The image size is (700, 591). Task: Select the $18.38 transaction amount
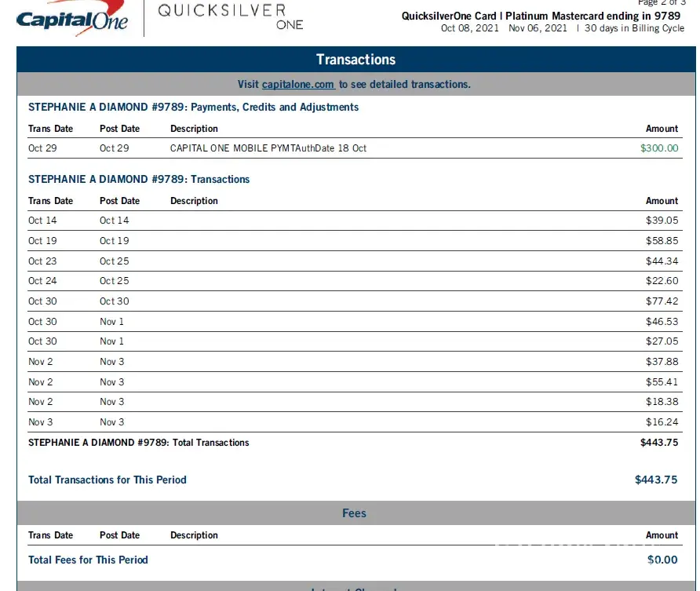[662, 402]
